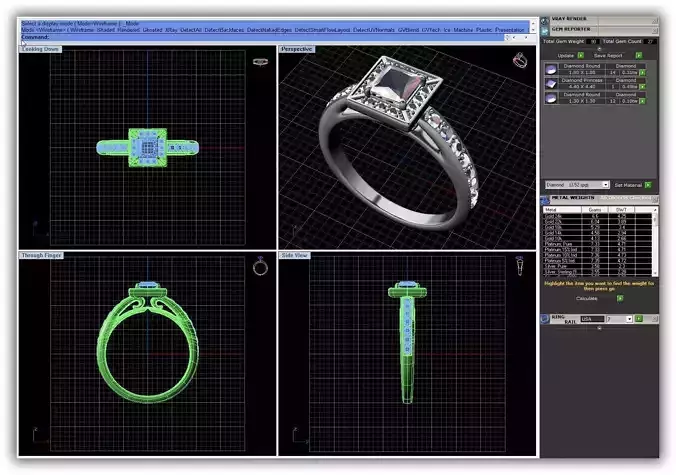The image size is (676, 475).
Task: Click metal weights table scrollbar up arrow
Action: (x=655, y=209)
